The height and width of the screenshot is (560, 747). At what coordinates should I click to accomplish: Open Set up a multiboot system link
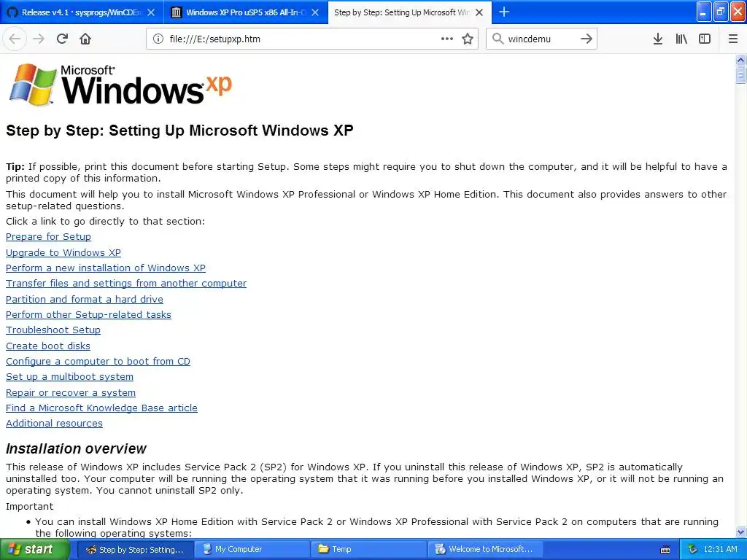coord(69,377)
